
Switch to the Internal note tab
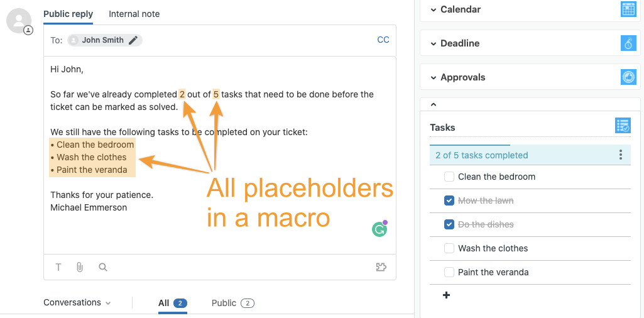134,14
